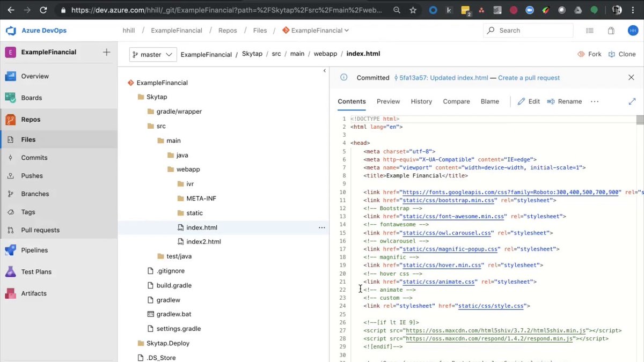Bookmark this page with the star icon

(x=413, y=10)
